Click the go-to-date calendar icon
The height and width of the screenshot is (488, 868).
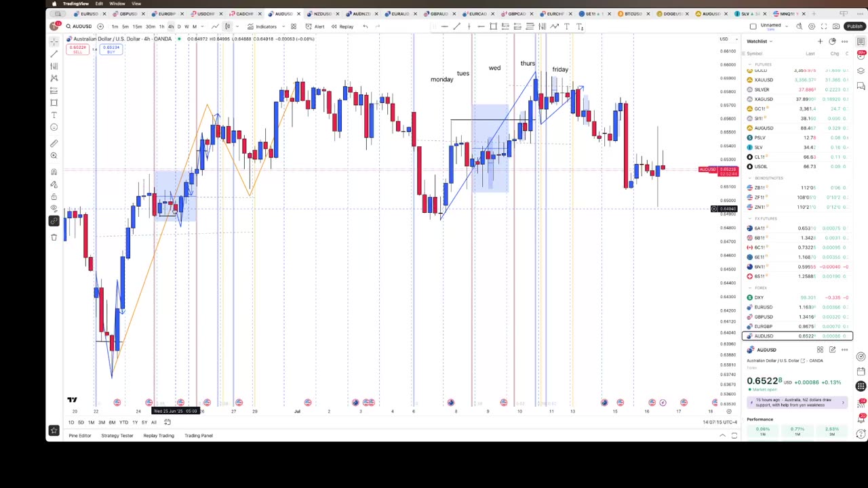(167, 422)
